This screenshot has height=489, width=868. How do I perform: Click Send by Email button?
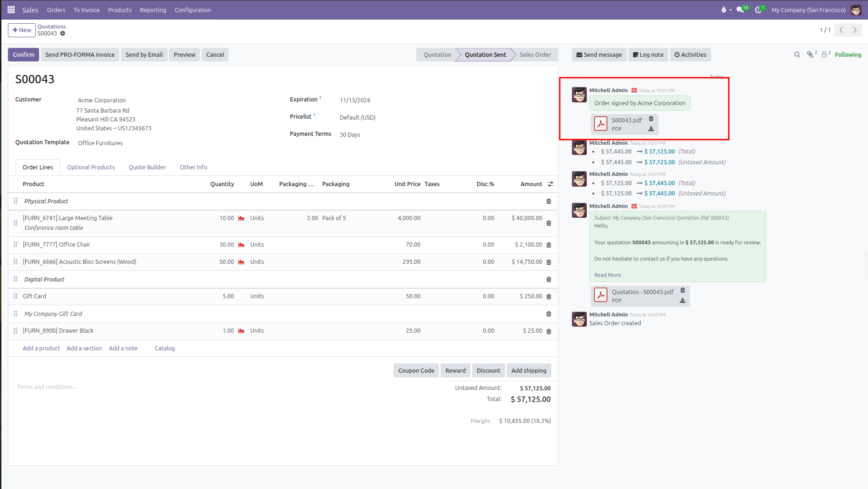coord(144,55)
